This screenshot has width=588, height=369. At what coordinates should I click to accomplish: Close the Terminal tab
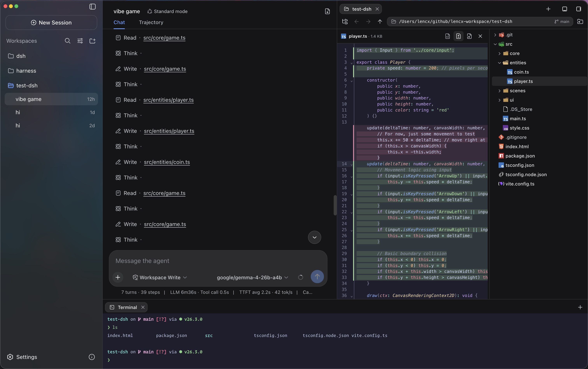pos(143,307)
